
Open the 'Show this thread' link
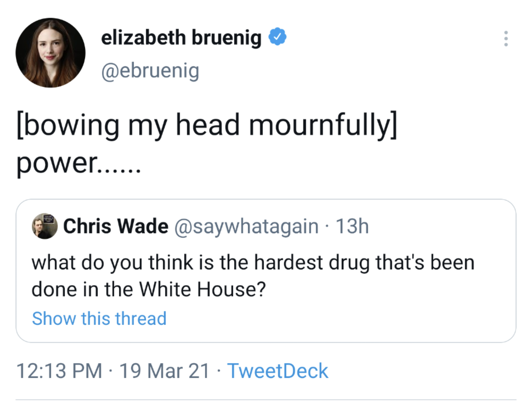pos(99,318)
